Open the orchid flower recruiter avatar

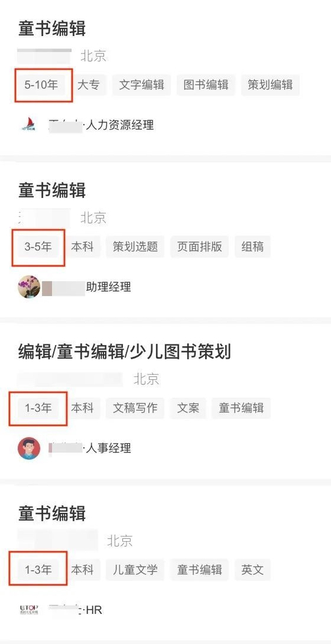(29, 287)
